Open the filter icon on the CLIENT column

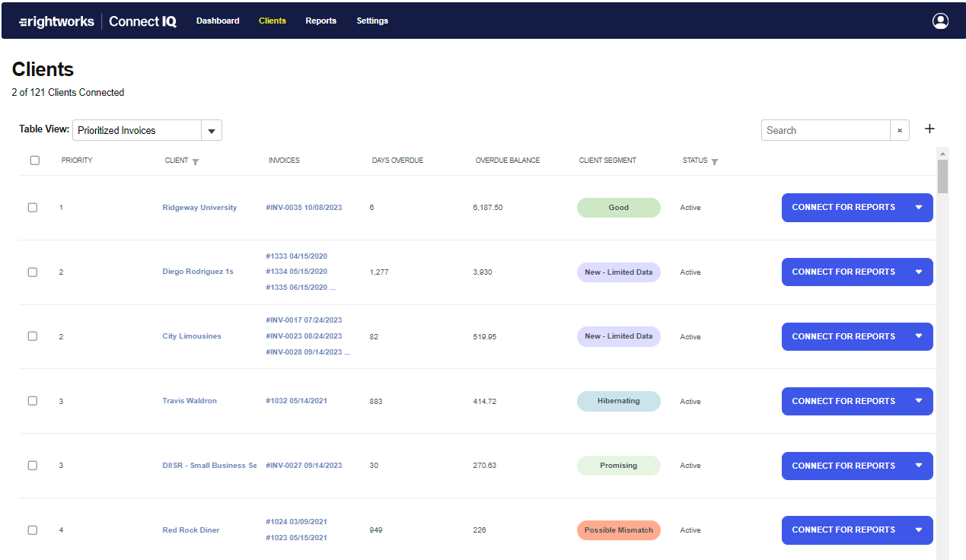(196, 161)
